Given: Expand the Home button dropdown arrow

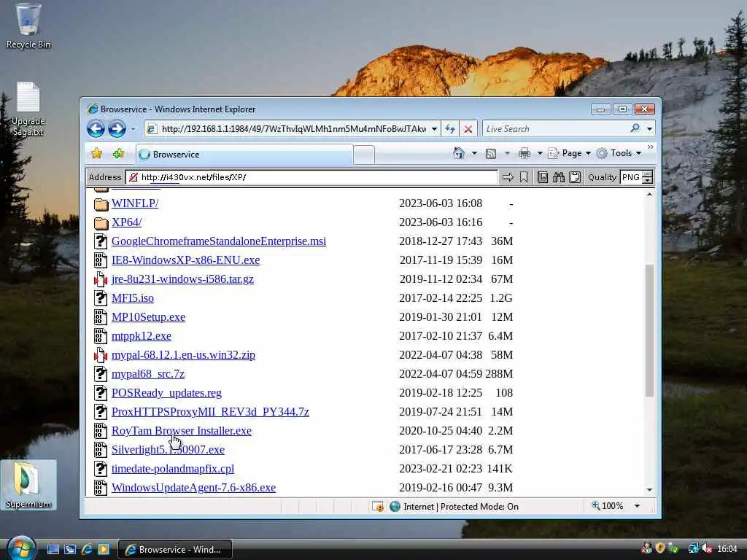Looking at the screenshot, I should (474, 153).
